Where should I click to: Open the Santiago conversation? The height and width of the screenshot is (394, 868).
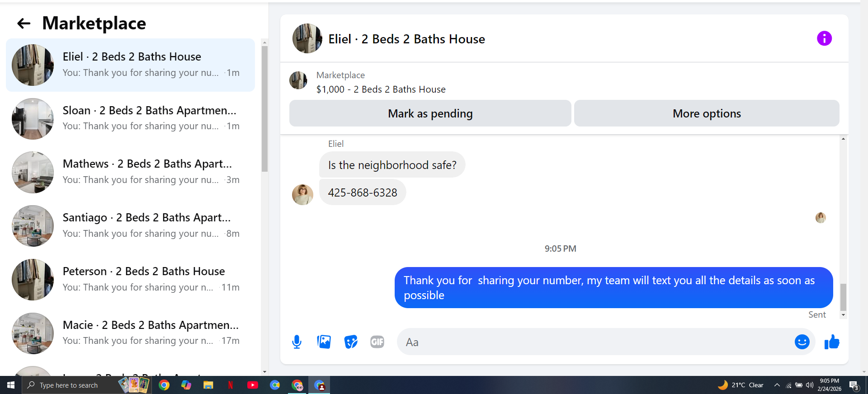(x=130, y=226)
